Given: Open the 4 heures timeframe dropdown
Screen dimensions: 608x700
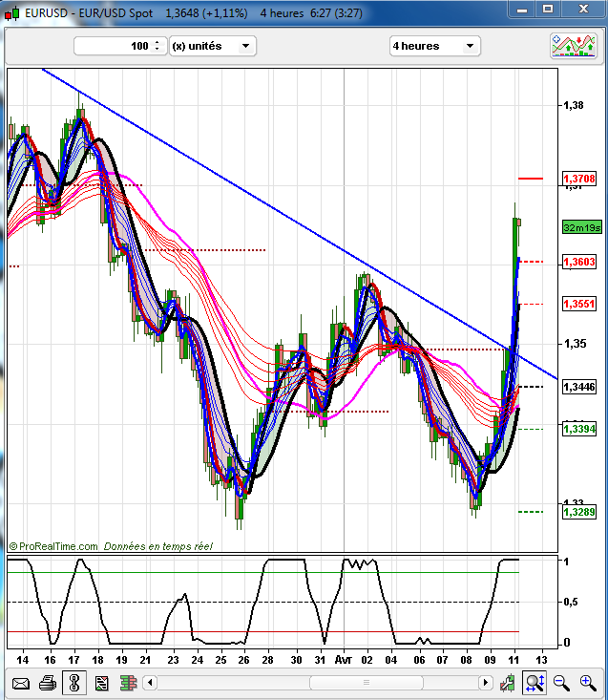Looking at the screenshot, I should tap(435, 46).
